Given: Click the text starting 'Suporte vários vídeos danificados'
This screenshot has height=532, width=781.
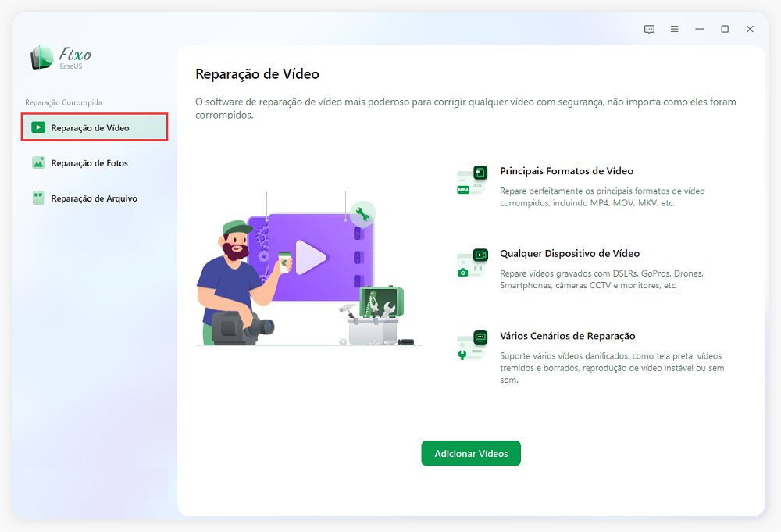Looking at the screenshot, I should pos(612,368).
